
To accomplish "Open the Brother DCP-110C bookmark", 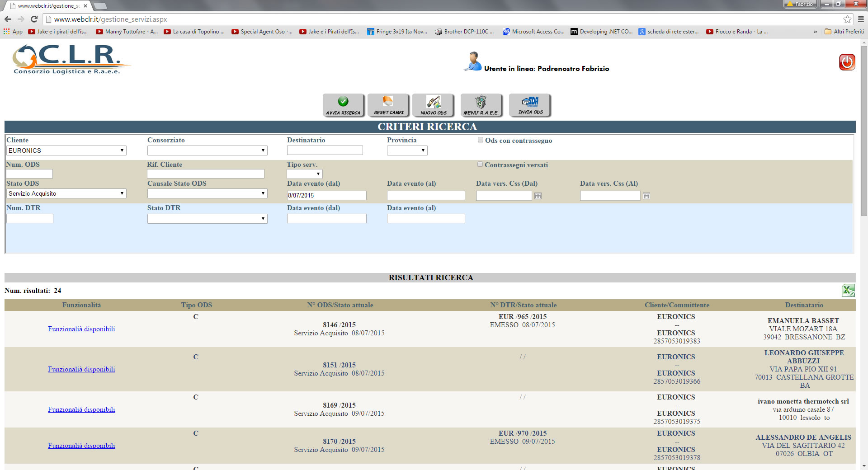I will (464, 32).
